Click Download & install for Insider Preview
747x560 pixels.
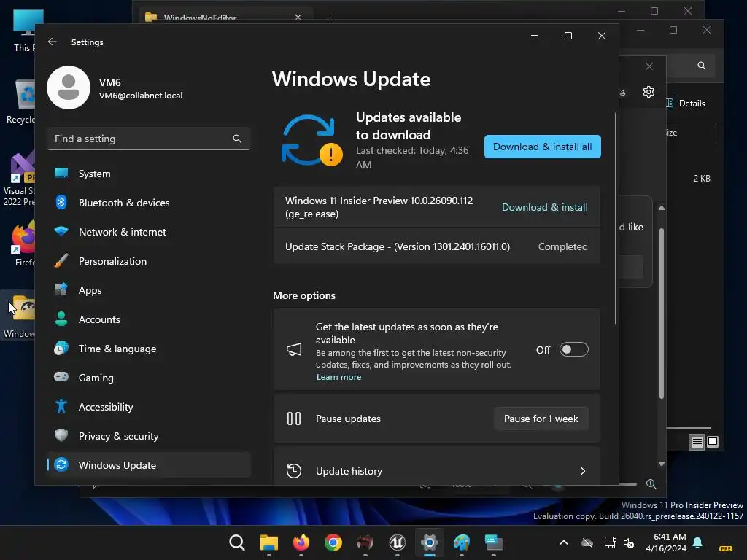tap(544, 207)
